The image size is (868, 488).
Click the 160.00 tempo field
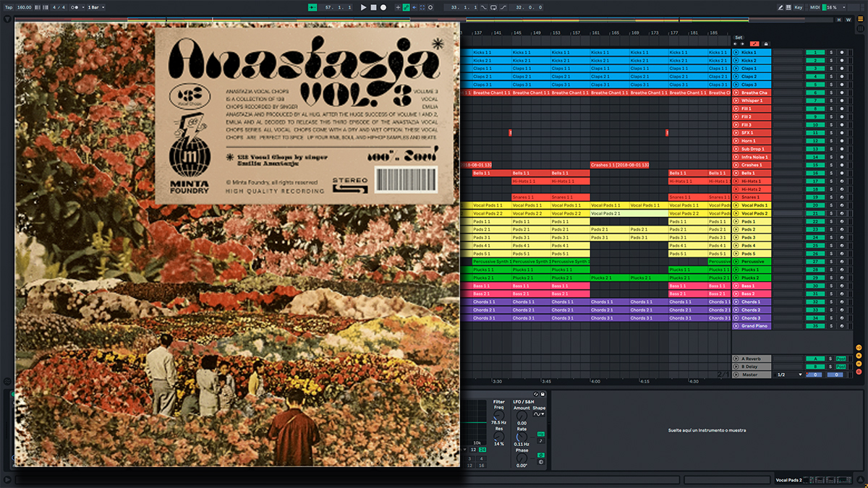25,7
